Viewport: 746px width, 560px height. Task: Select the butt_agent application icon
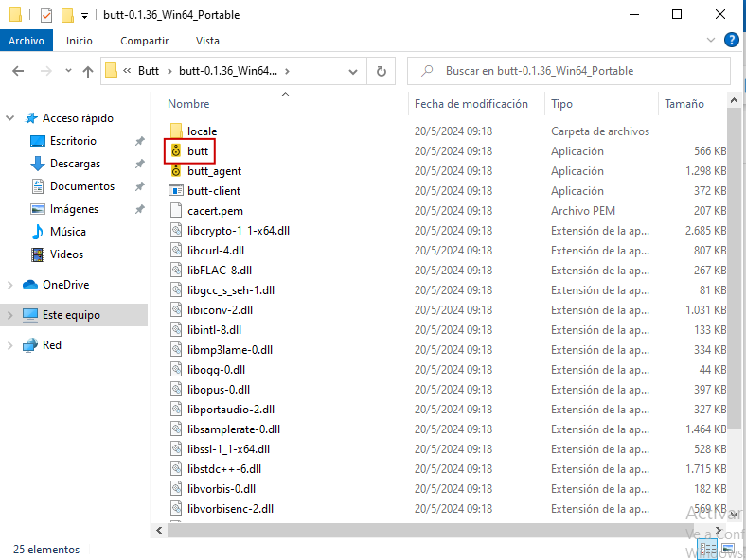click(176, 171)
